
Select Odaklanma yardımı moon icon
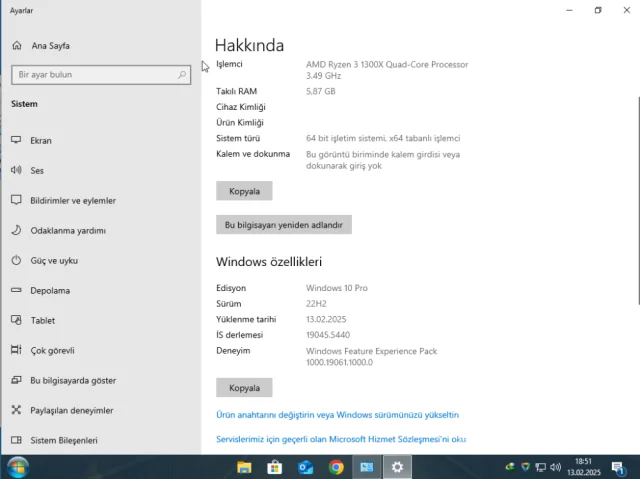coord(17,231)
